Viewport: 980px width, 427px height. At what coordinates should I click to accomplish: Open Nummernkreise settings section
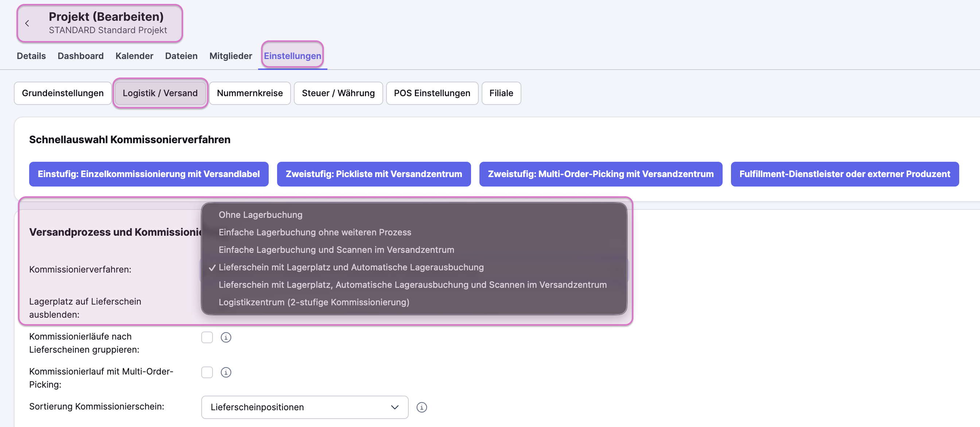point(250,93)
